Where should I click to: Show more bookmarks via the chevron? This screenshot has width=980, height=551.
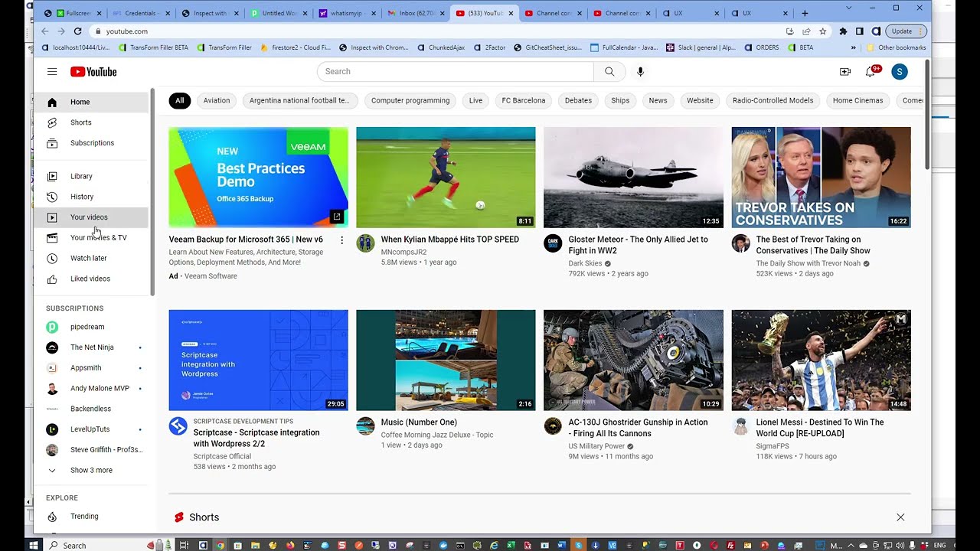[854, 47]
